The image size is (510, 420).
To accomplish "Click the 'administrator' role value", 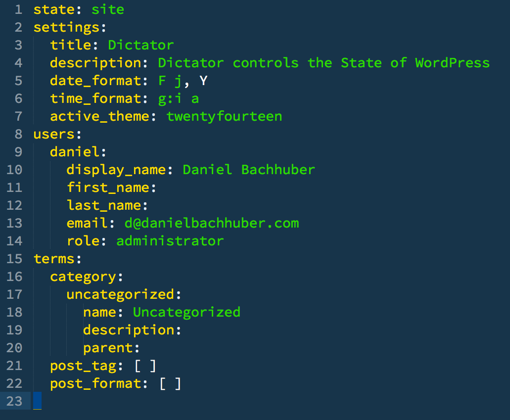I will (x=170, y=241).
